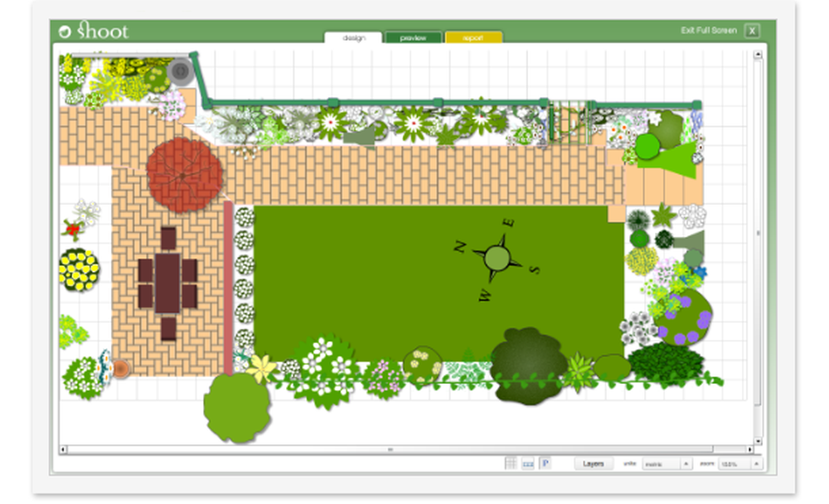Click Exit Full Screen link
The width and height of the screenshot is (829, 504).
point(709,30)
